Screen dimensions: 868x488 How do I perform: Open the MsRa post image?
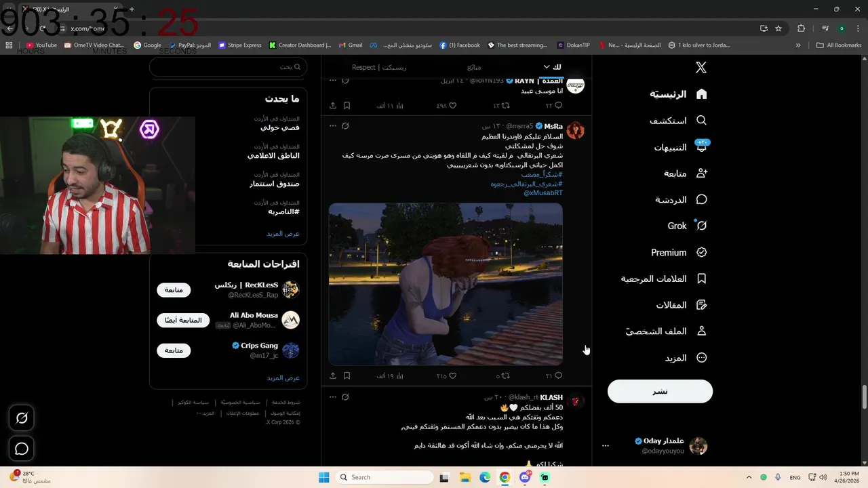tap(446, 284)
